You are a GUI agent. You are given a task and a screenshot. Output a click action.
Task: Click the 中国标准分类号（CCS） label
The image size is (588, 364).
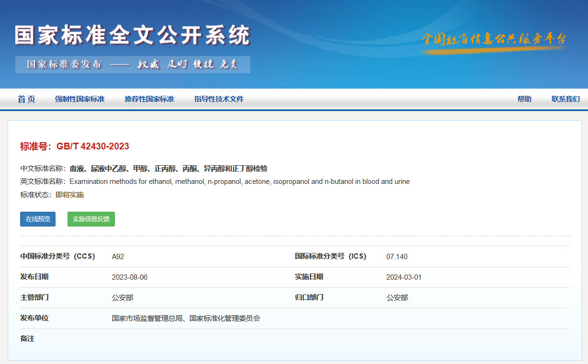tap(57, 256)
